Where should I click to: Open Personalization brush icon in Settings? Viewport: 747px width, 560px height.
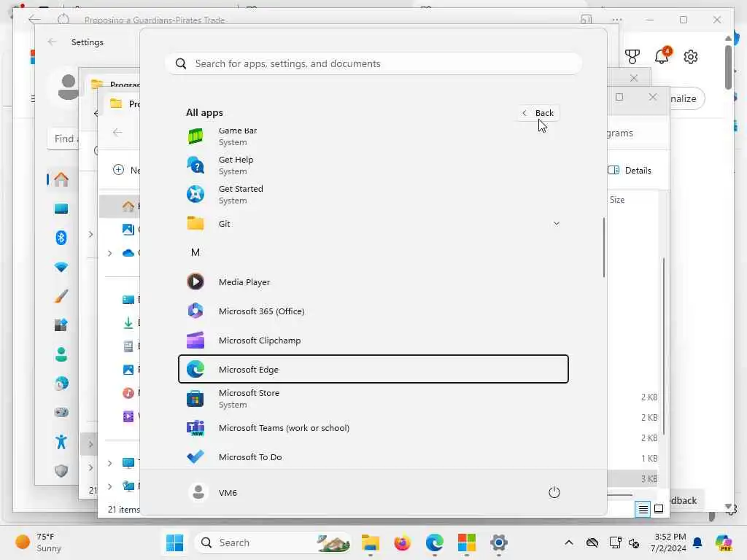point(61,296)
